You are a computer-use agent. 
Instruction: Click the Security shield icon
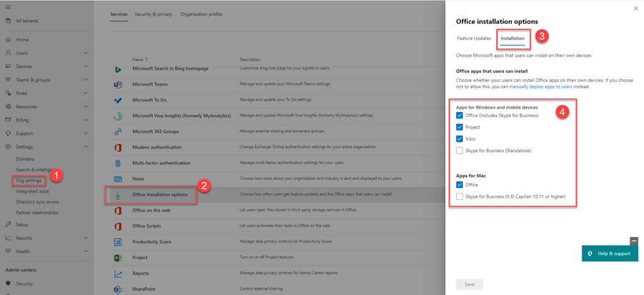(x=8, y=284)
